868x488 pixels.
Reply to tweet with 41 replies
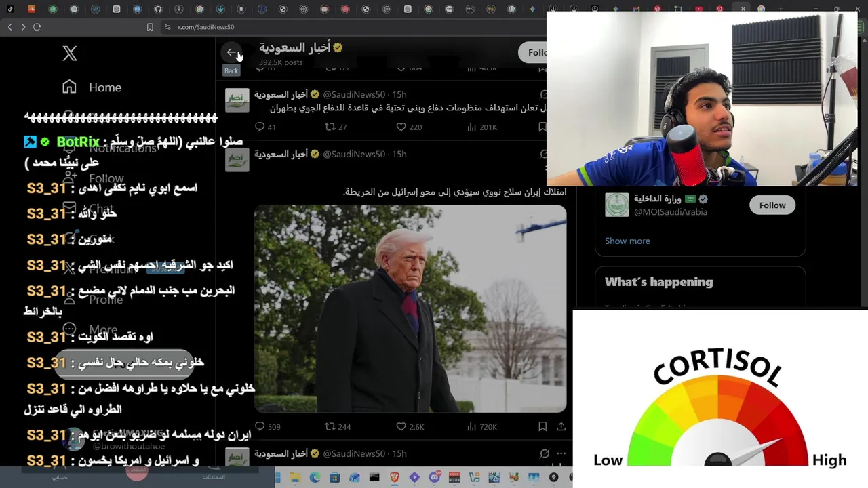pos(265,127)
